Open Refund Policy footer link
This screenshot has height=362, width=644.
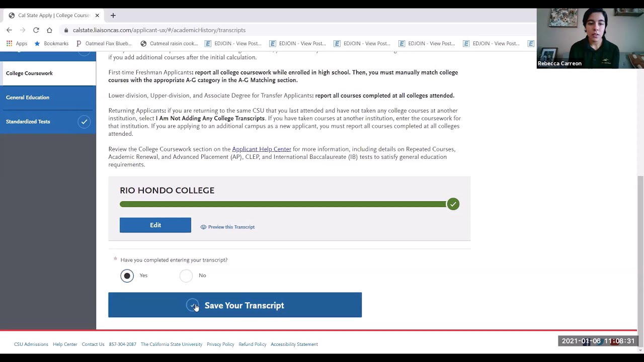(253, 344)
